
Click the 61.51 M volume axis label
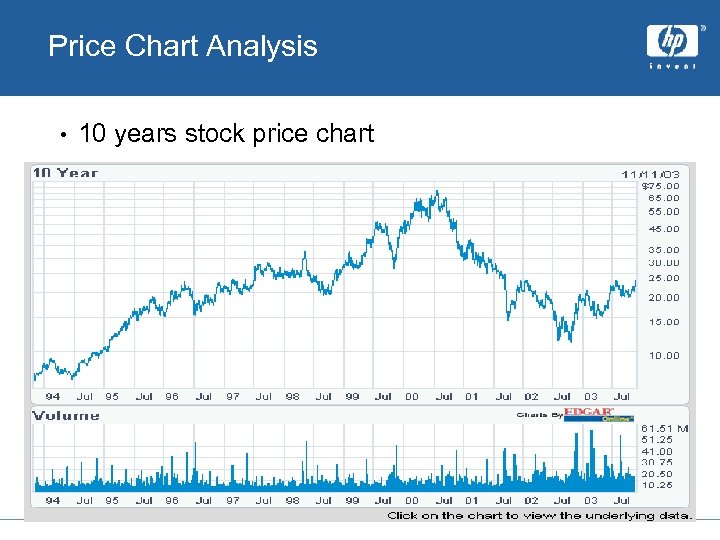click(x=665, y=428)
